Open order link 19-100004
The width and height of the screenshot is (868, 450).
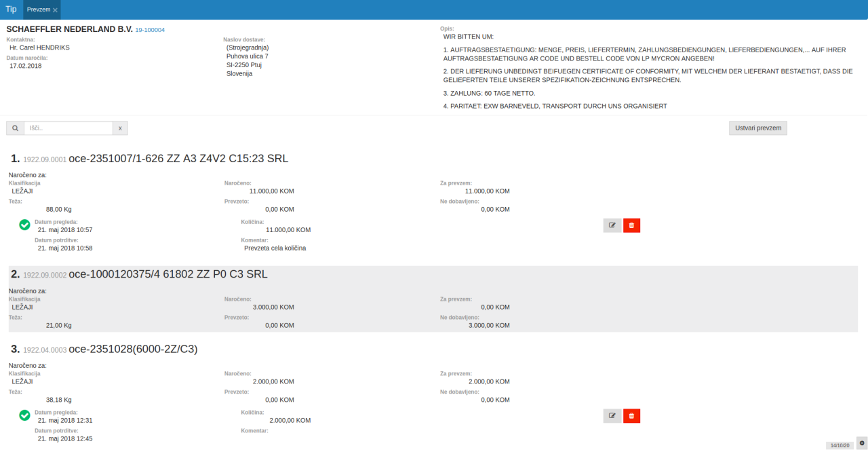(150, 31)
